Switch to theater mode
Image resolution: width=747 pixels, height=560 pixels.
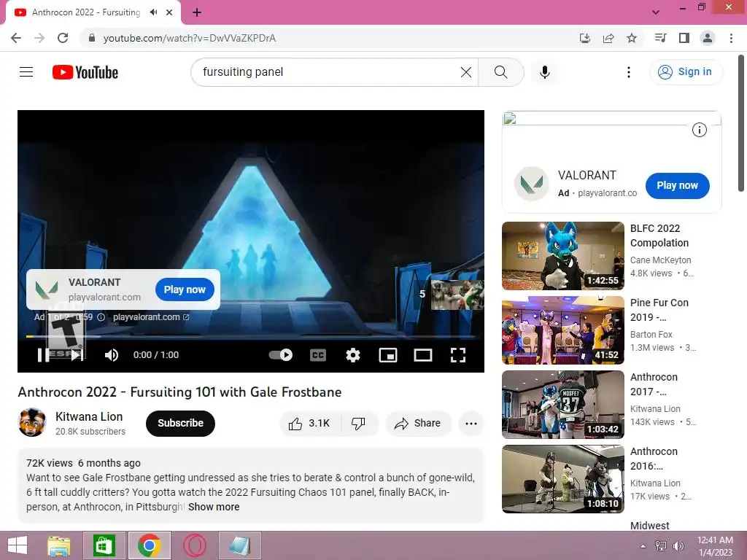tap(422, 355)
